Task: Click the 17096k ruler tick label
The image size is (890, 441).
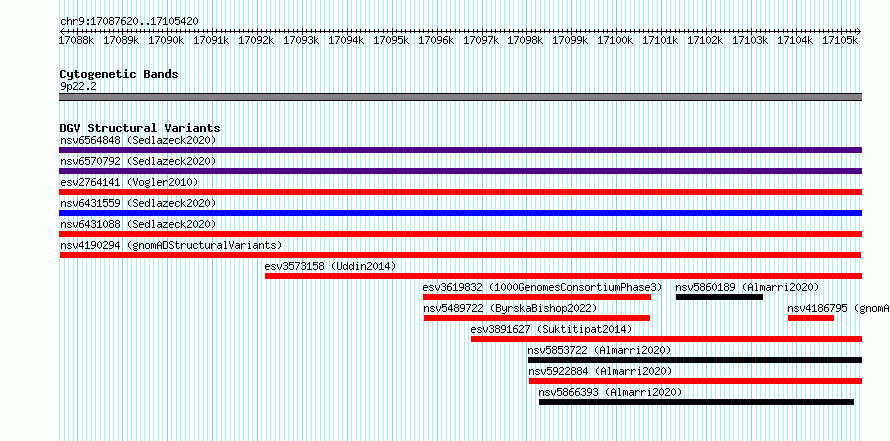Action: click(x=436, y=40)
